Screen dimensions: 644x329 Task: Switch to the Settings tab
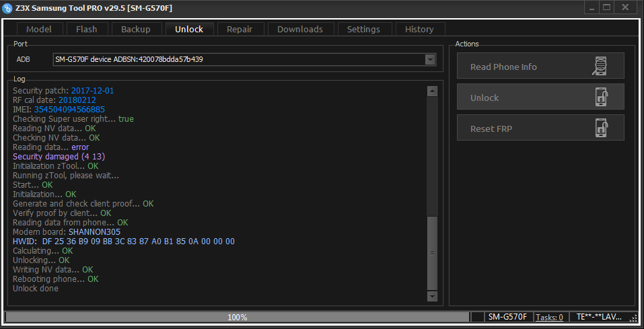point(363,29)
